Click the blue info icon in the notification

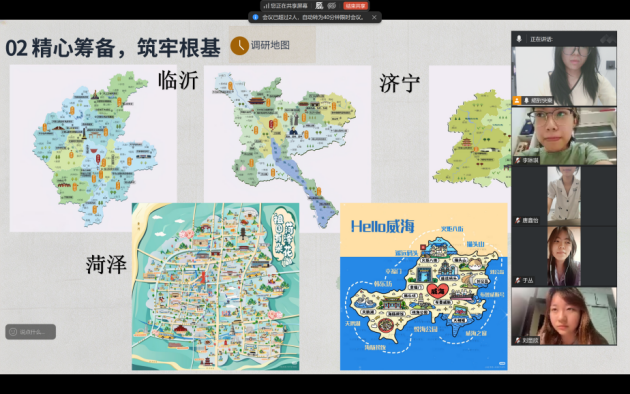[256, 17]
